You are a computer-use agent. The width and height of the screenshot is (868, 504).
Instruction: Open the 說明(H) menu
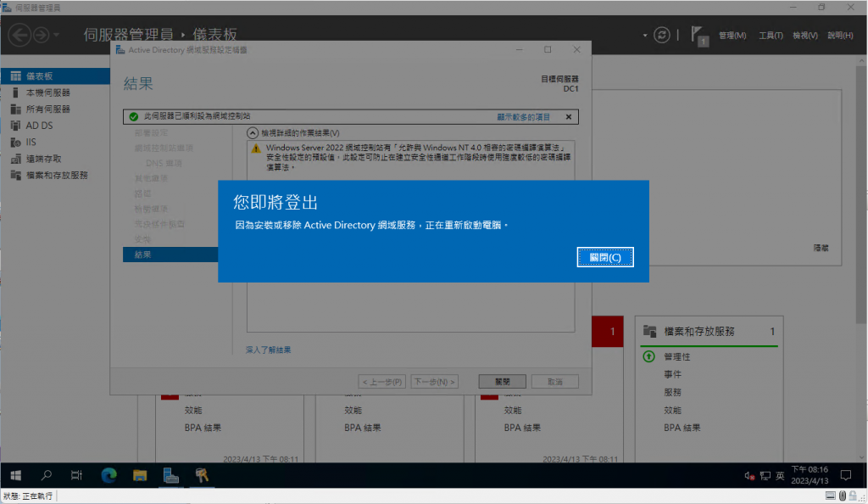coord(840,36)
